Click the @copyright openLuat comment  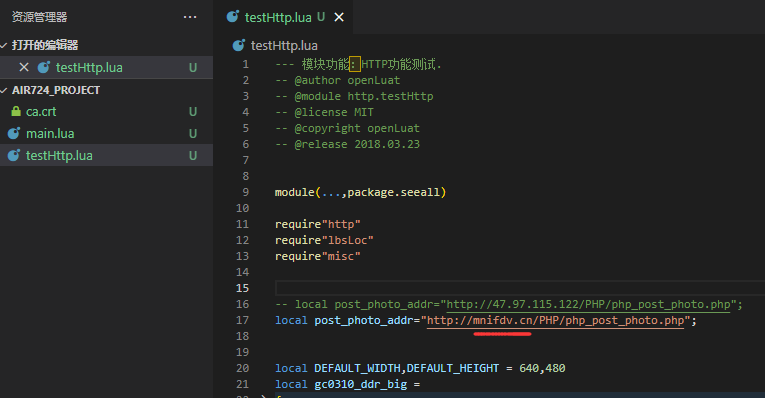(347, 128)
